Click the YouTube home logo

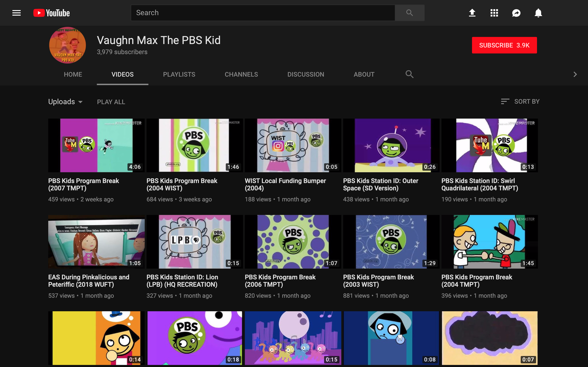point(51,13)
